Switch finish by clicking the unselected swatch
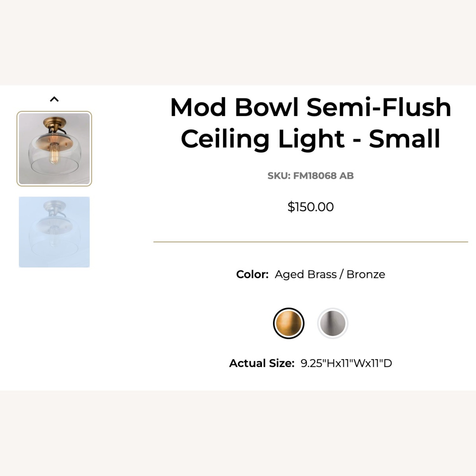Screen dimensions: 476x476 [x=331, y=323]
